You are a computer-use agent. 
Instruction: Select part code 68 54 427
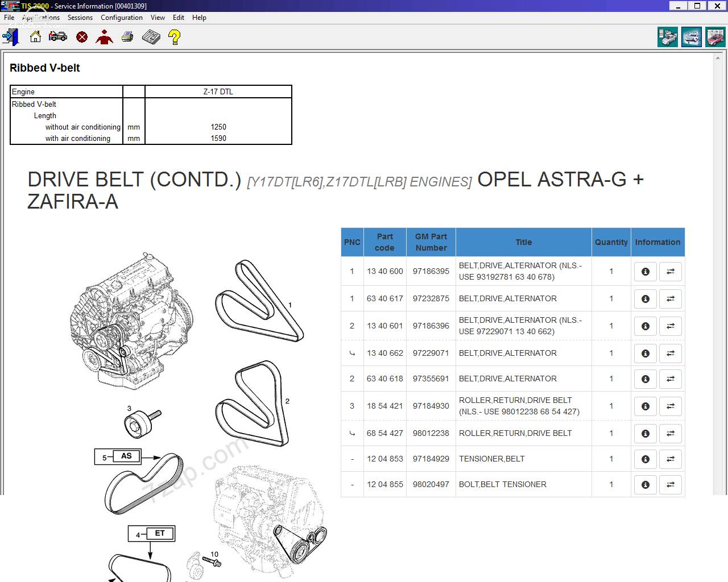[385, 434]
